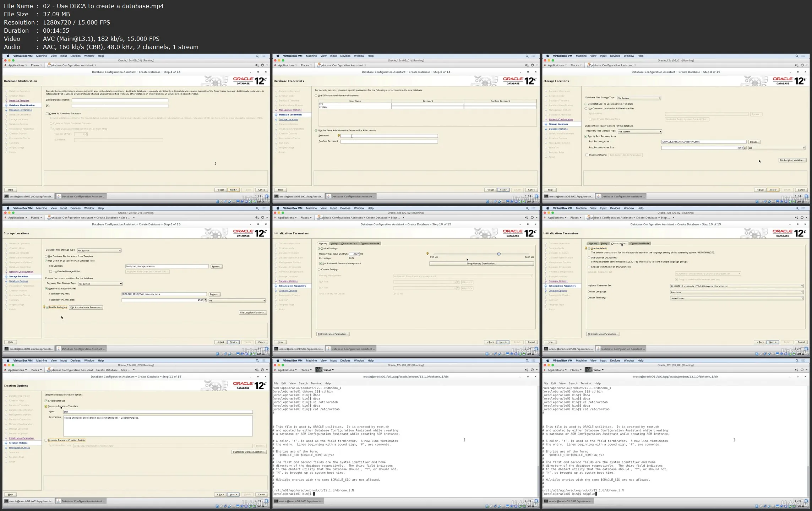Open Database files Storage Type dropdown beside /mnt/san_storage/oradata
The image size is (812, 511).
[99, 250]
